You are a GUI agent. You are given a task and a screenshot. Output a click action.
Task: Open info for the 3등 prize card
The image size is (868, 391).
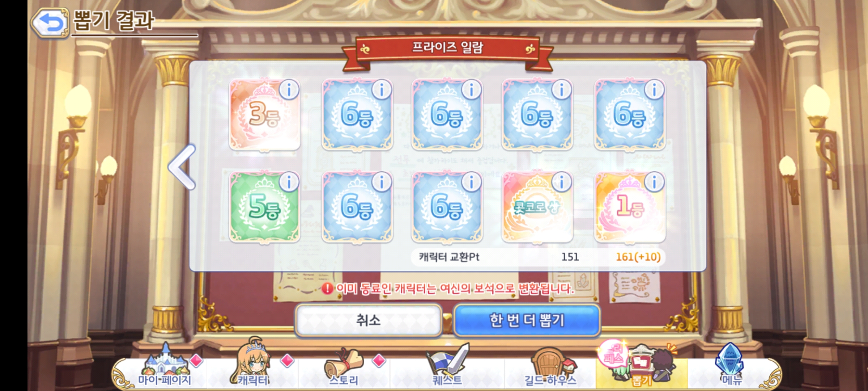[x=289, y=89]
